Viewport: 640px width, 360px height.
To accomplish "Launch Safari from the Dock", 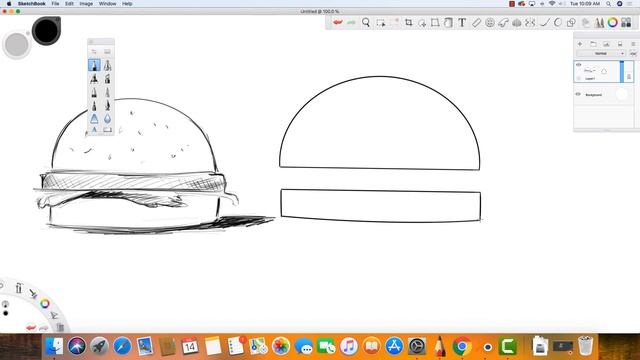I will 122,347.
